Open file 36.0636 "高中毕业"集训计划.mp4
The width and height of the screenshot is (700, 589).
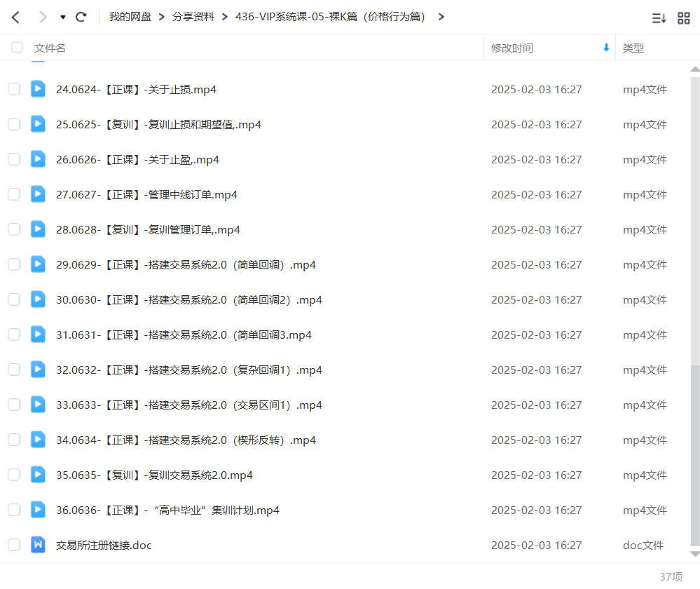pyautogui.click(x=167, y=510)
